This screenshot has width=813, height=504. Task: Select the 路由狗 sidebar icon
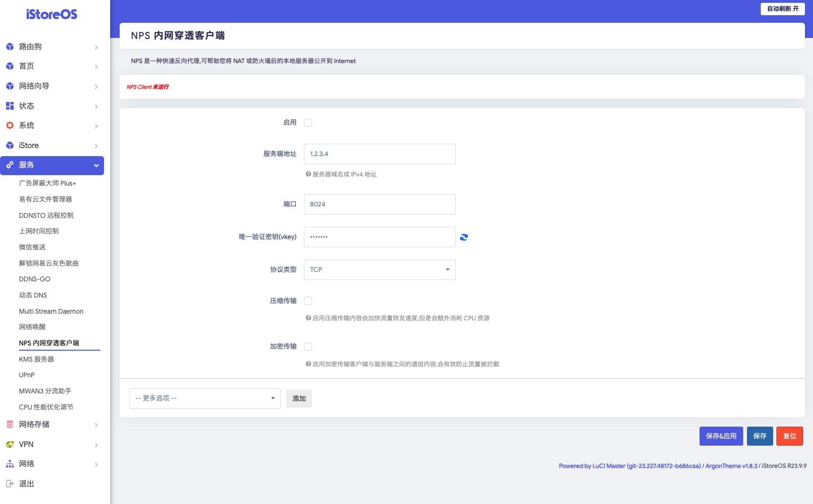[10, 47]
